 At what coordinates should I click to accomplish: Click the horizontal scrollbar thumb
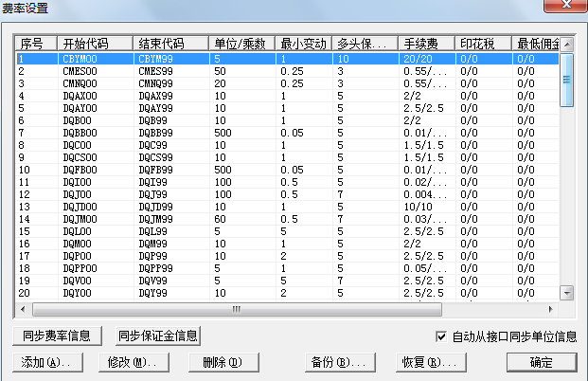pos(237,309)
